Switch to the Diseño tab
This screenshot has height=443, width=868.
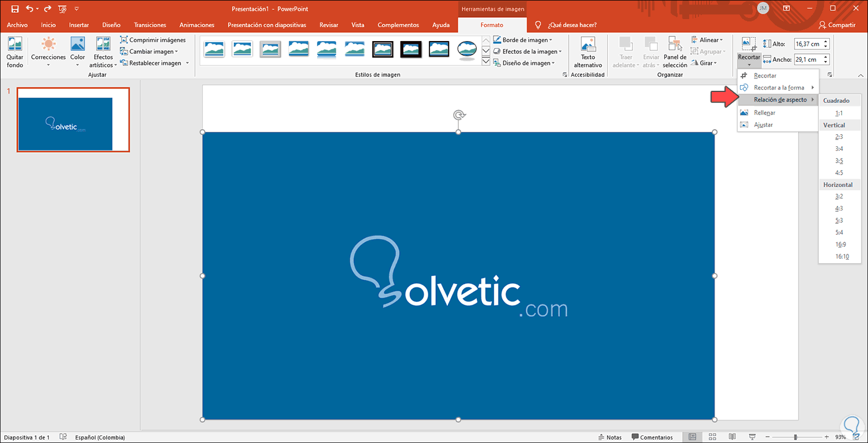(x=111, y=25)
